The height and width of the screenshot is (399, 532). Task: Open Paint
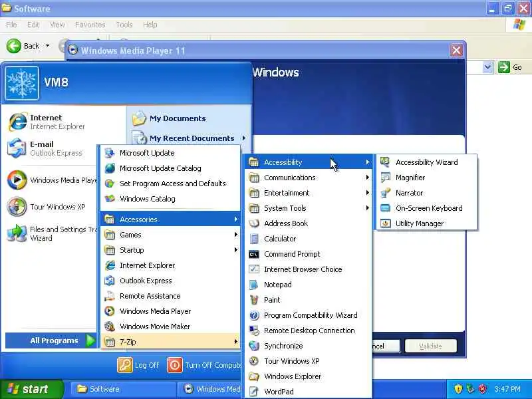(x=309, y=300)
